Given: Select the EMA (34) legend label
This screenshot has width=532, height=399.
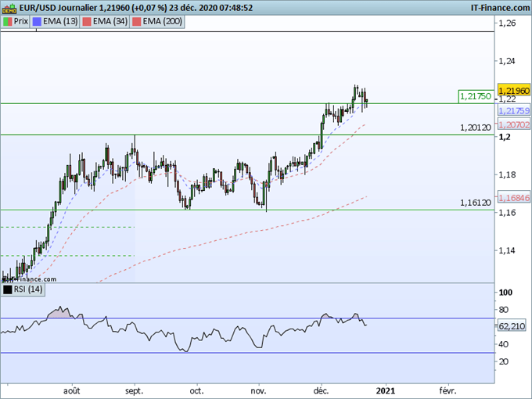Looking at the screenshot, I should coord(110,21).
